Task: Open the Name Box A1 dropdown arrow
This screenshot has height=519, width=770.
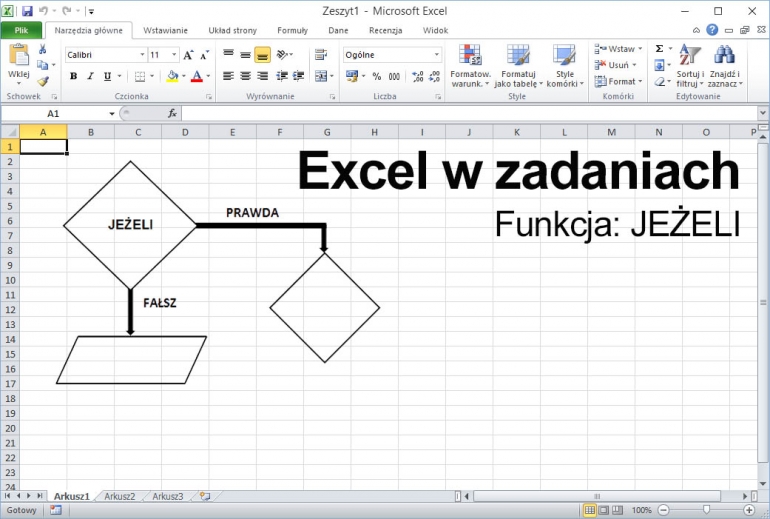Action: tap(112, 114)
